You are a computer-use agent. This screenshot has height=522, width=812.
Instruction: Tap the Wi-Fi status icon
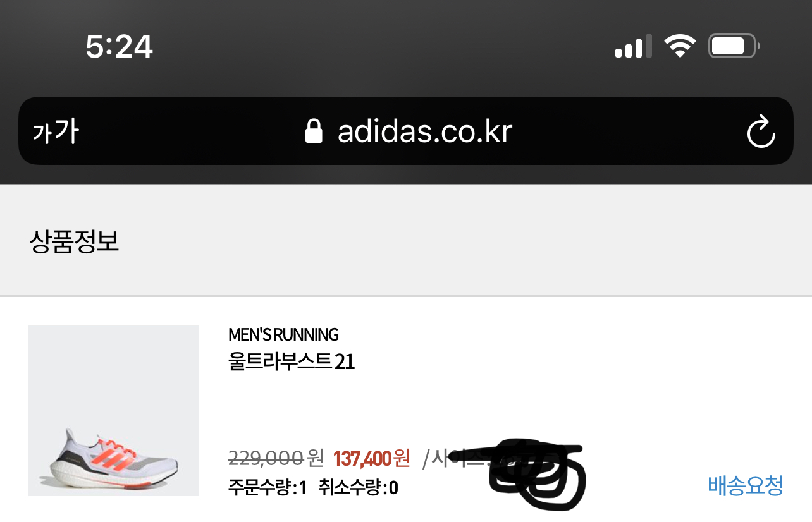[x=680, y=46]
